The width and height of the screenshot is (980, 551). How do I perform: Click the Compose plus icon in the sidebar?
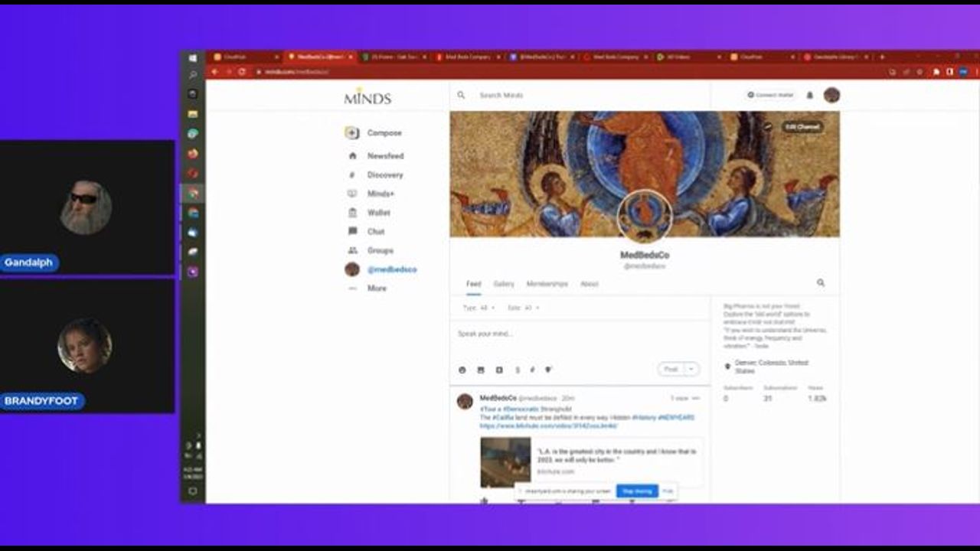click(x=352, y=133)
